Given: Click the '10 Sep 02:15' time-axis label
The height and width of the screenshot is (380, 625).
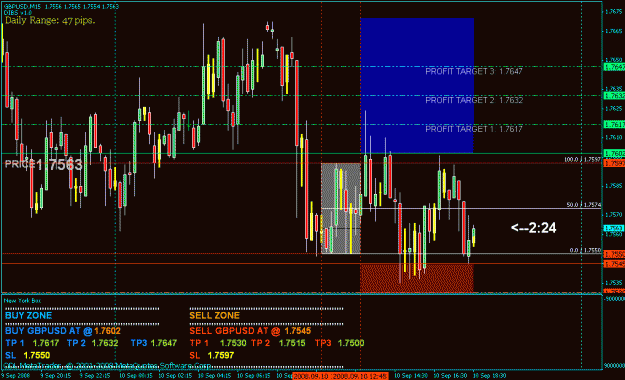Looking at the screenshot, I should coord(175,376).
